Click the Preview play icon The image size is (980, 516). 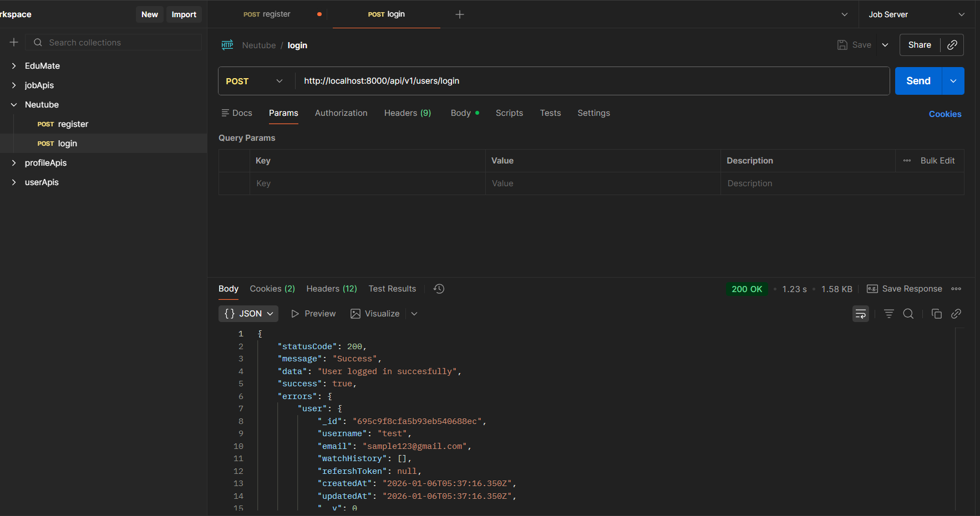coord(295,314)
